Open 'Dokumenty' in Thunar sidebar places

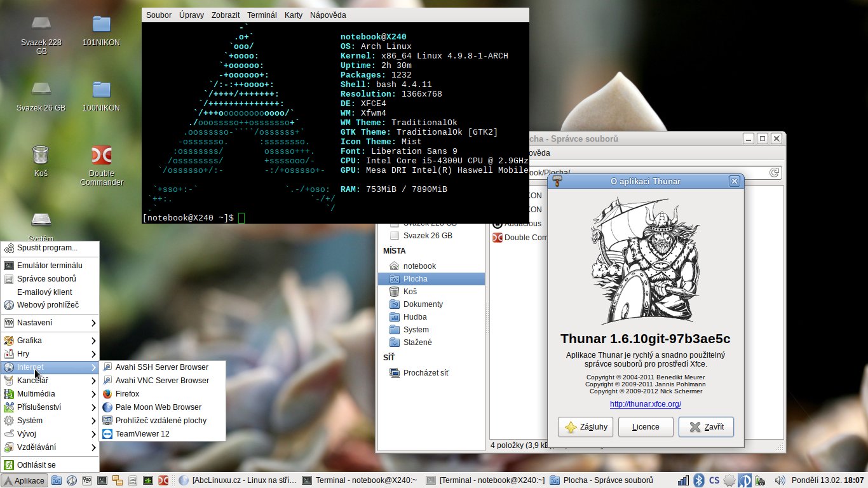[431, 304]
